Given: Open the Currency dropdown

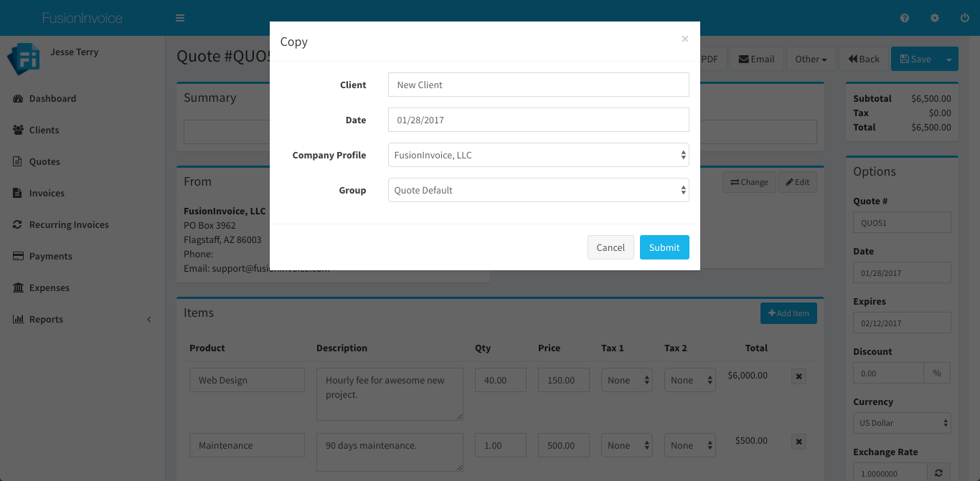Looking at the screenshot, I should coord(902,423).
